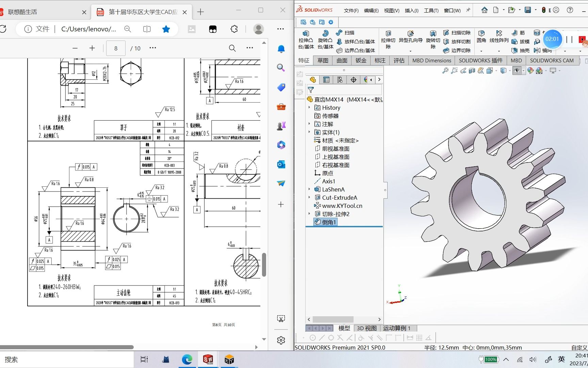The height and width of the screenshot is (368, 588).
Task: Zoom in on the PDF
Action: (x=92, y=48)
